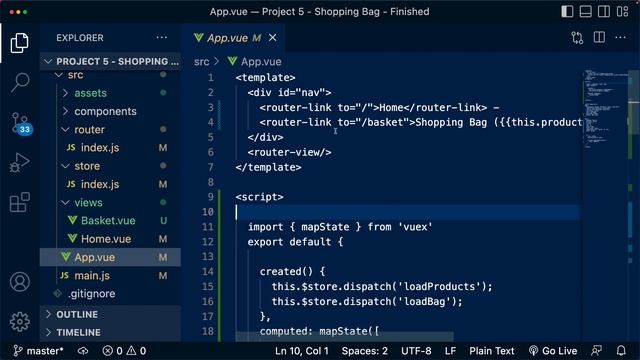Change encoding via UTF-8

416,351
